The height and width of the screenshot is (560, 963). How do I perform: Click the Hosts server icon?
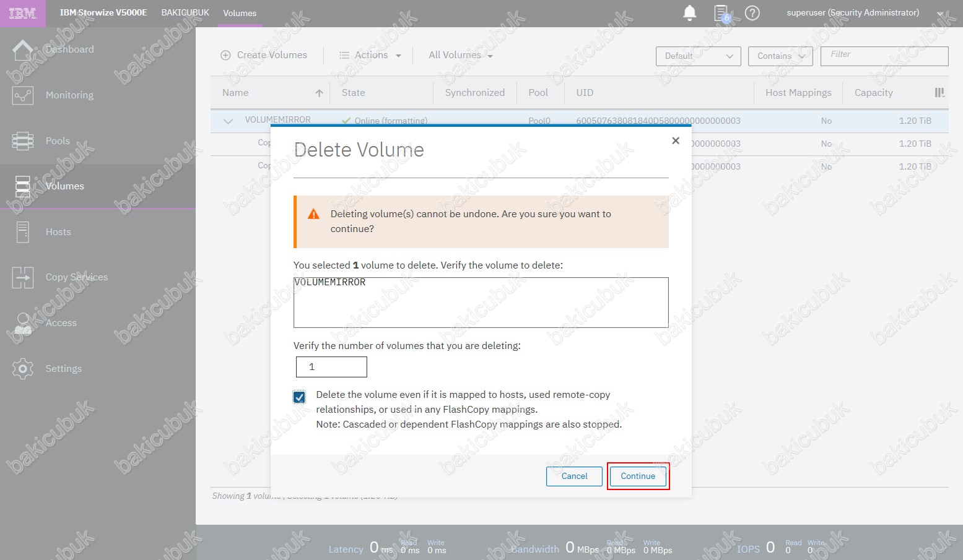[x=23, y=232]
